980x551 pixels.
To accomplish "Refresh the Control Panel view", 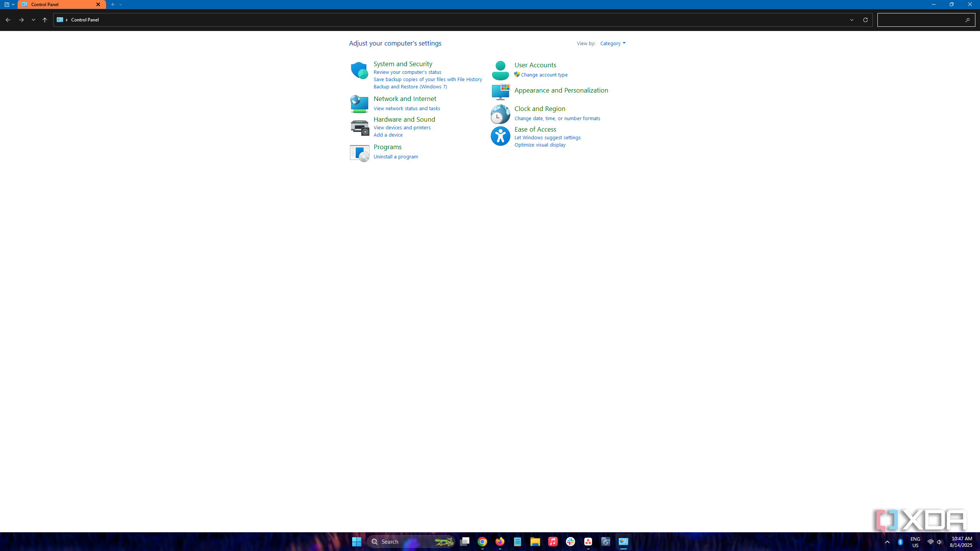I will 865,20.
